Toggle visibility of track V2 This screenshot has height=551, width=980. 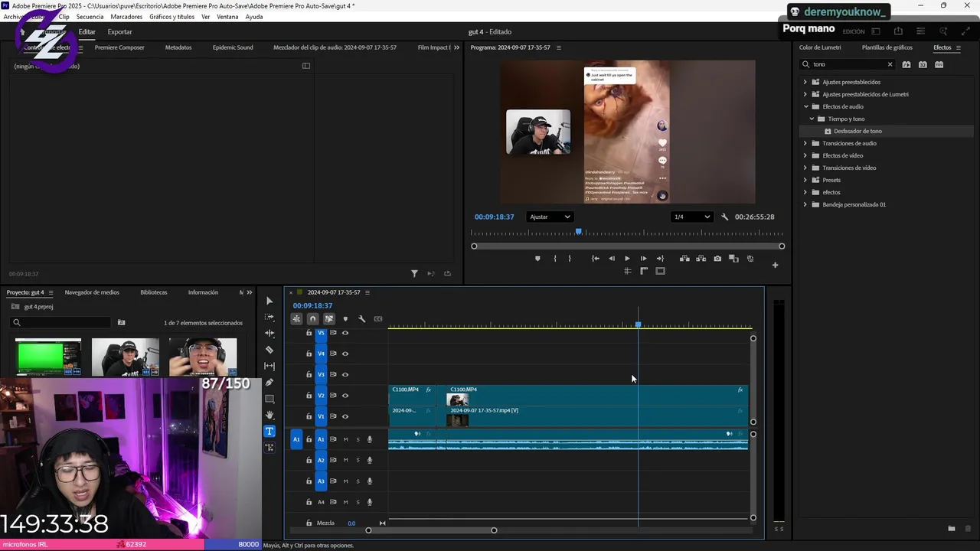point(345,396)
